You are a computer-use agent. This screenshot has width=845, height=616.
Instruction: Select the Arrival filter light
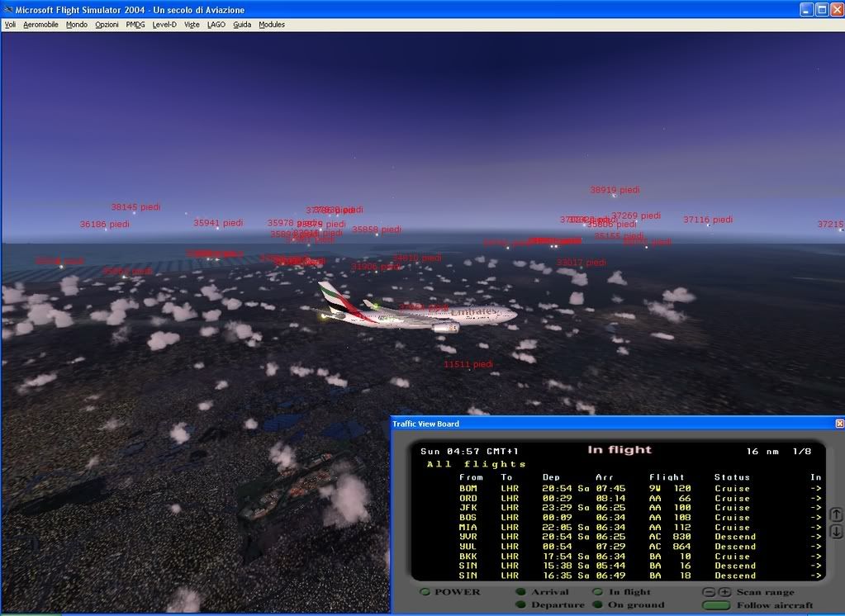(520, 592)
